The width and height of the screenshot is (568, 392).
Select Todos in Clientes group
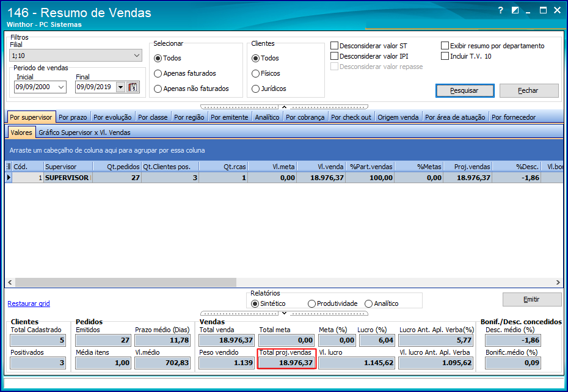[x=265, y=58]
